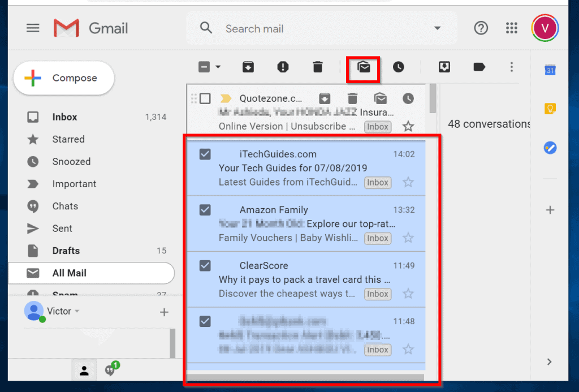
Task: Uncheck the iTechGuides.com email
Action: (x=205, y=154)
